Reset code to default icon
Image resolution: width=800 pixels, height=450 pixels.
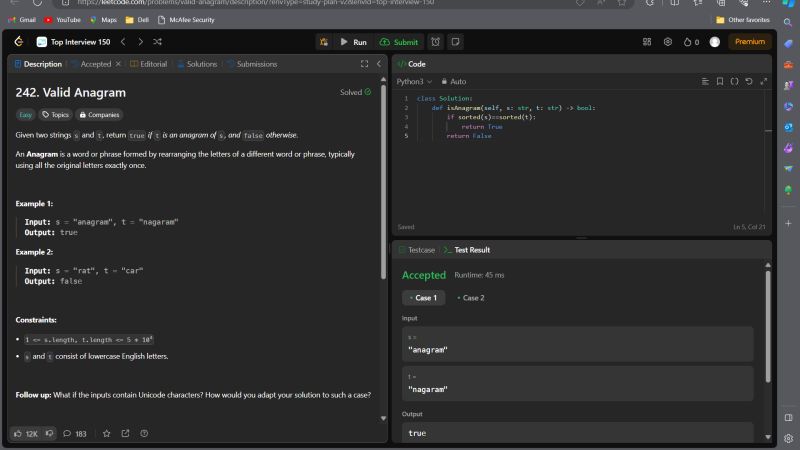pyautogui.click(x=748, y=82)
